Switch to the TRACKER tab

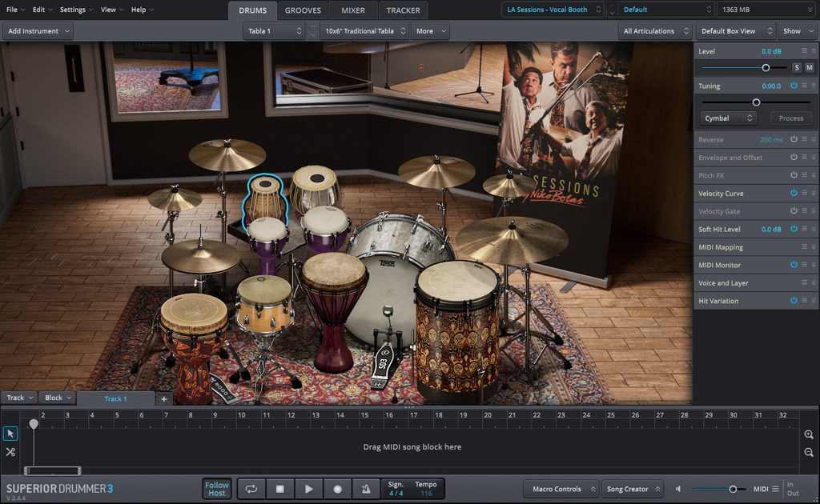404,10
